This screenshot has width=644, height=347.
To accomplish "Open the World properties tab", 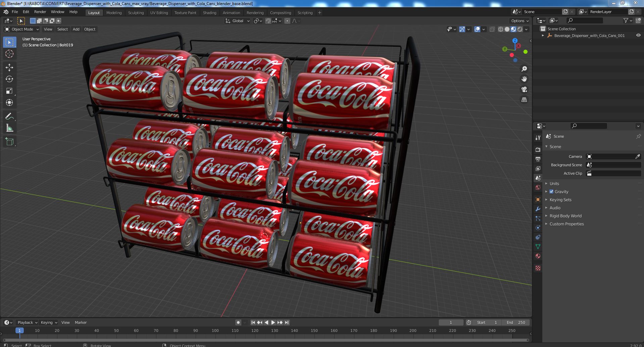I will coord(538,187).
